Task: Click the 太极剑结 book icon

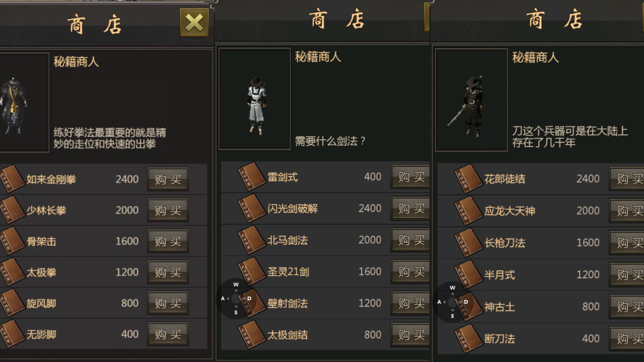Action: click(252, 335)
